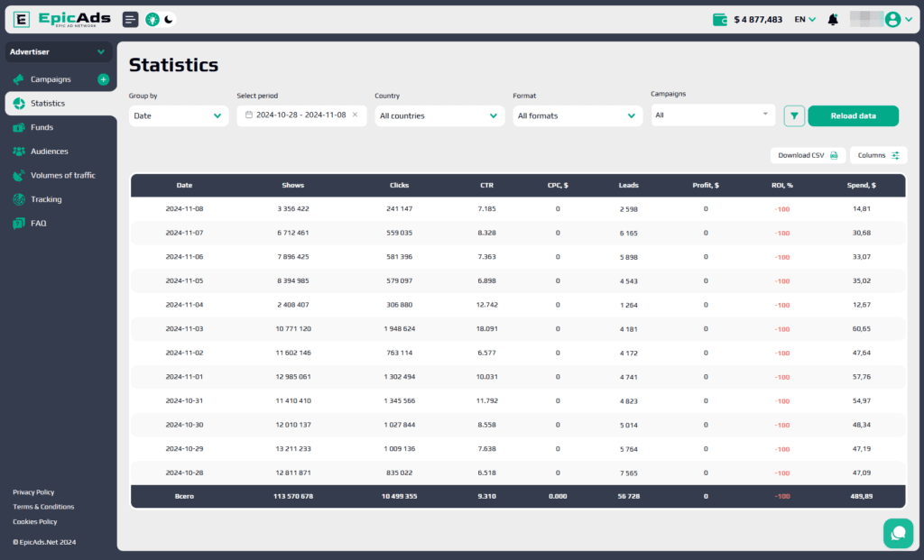The image size is (924, 560).
Task: Select the 2024-11-08 date cell
Action: (184, 209)
